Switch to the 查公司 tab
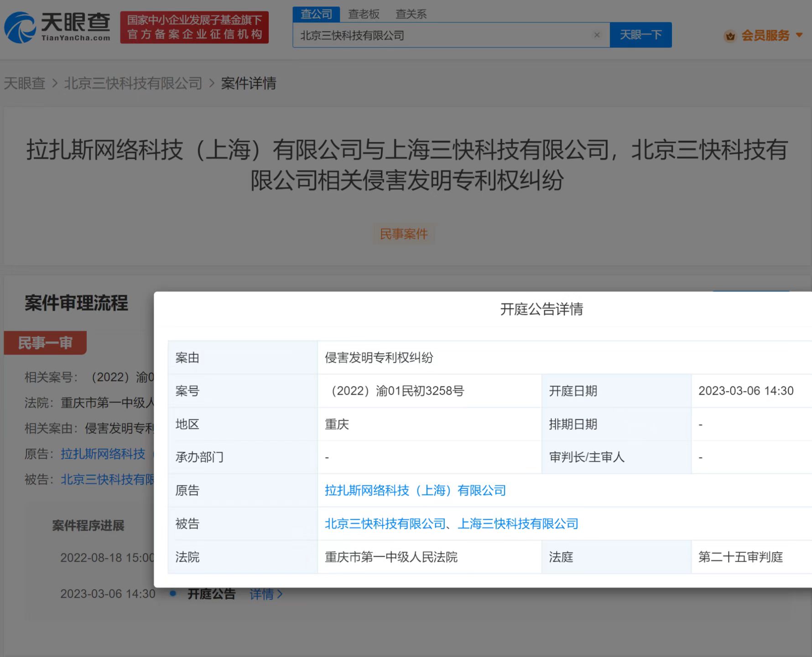Image resolution: width=812 pixels, height=657 pixels. [x=316, y=14]
